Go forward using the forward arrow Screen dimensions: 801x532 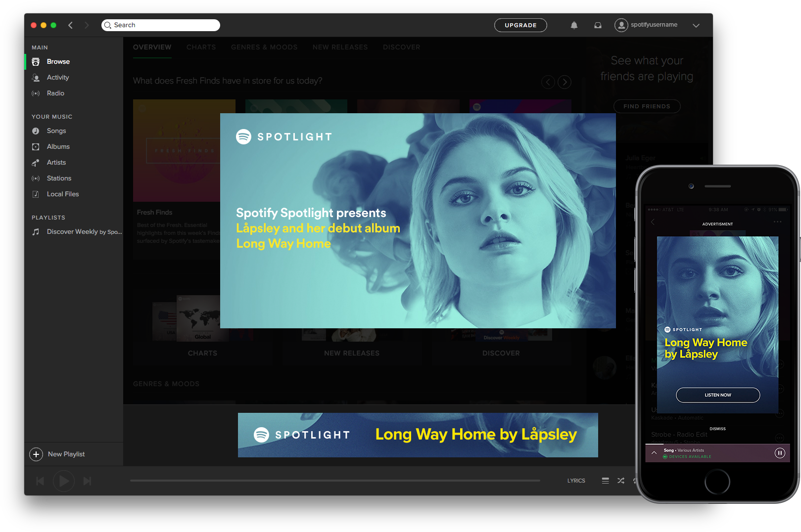pyautogui.click(x=87, y=25)
